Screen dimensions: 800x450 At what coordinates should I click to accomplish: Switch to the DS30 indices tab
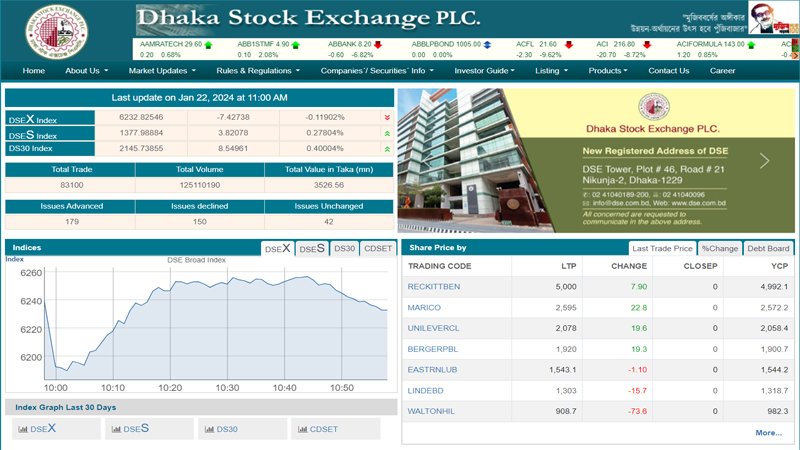click(344, 249)
